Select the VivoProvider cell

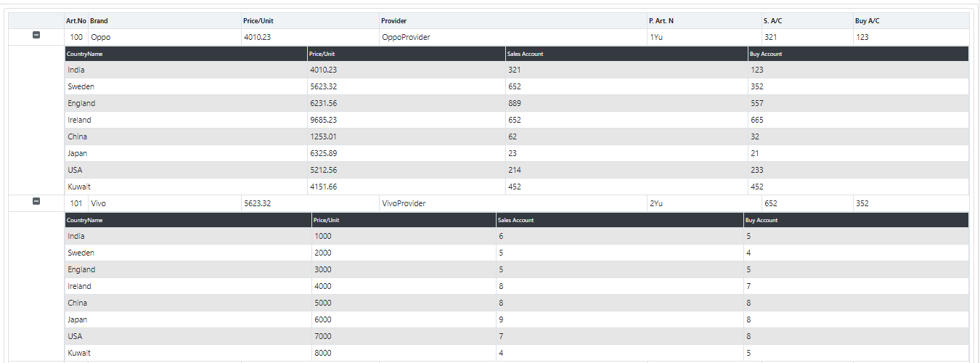pyautogui.click(x=404, y=203)
